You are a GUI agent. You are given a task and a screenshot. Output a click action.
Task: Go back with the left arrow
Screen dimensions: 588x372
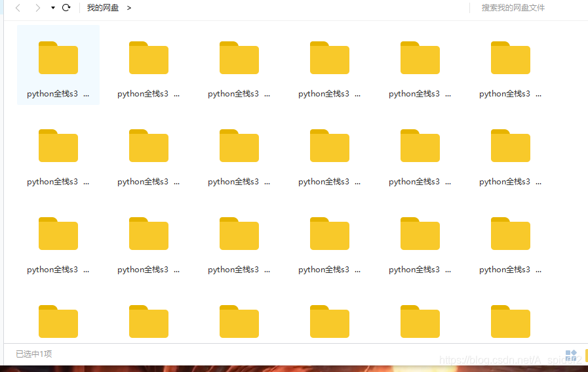click(x=18, y=8)
